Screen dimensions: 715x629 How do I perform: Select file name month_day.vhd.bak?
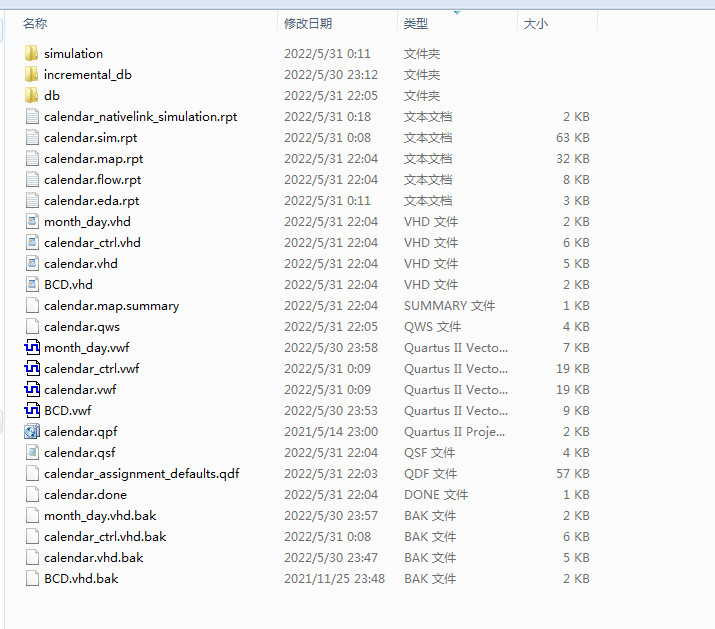[x=100, y=515]
